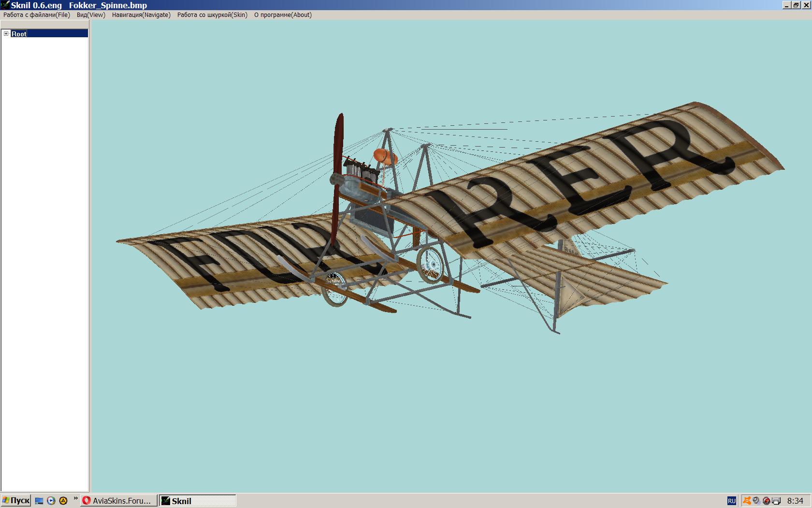Open the Навигация (Navigate) menu
This screenshot has width=812, height=508.
coord(141,15)
